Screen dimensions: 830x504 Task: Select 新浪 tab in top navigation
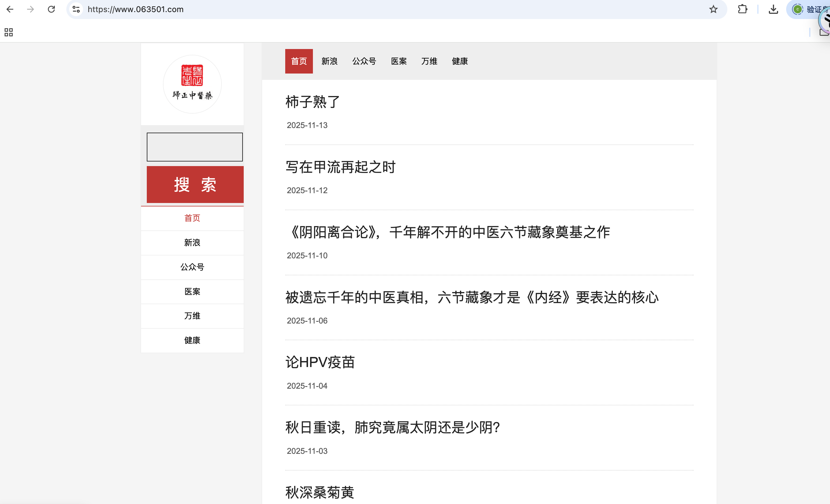pos(329,61)
